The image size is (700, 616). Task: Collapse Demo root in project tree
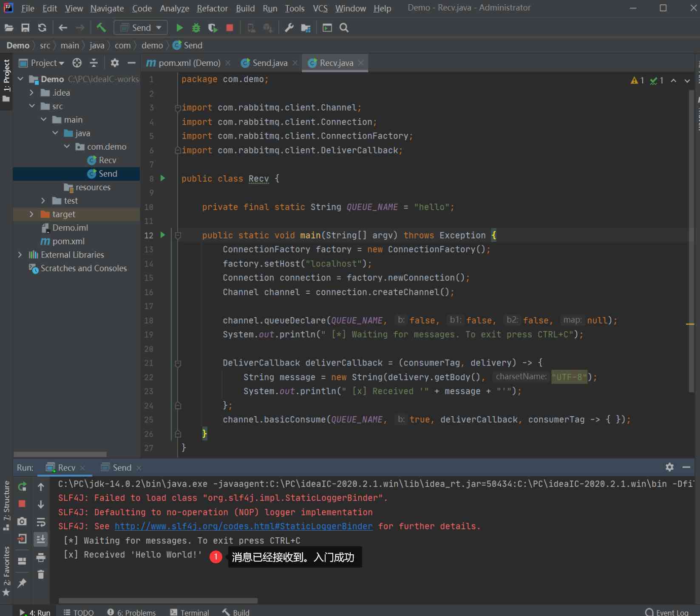pos(20,79)
